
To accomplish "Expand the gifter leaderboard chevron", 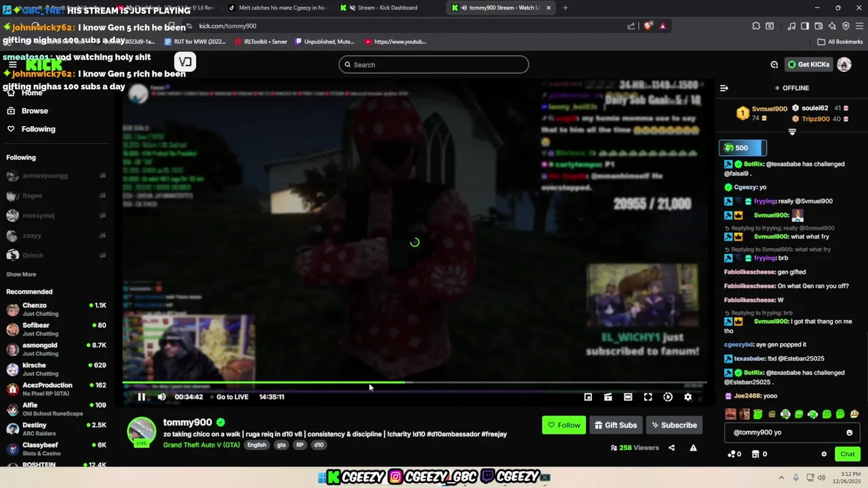I will [x=791, y=132].
